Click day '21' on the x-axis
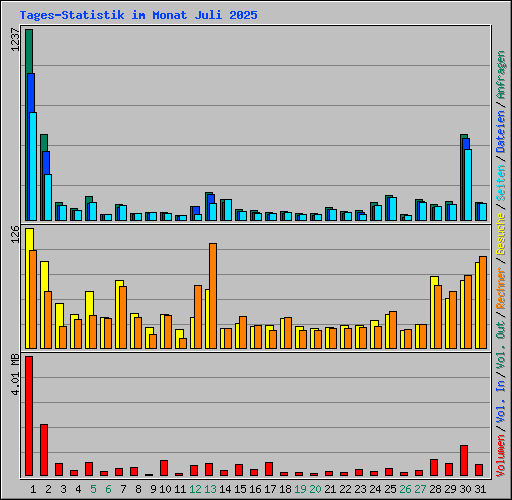Screen dimensions: 512x500 coord(330,489)
